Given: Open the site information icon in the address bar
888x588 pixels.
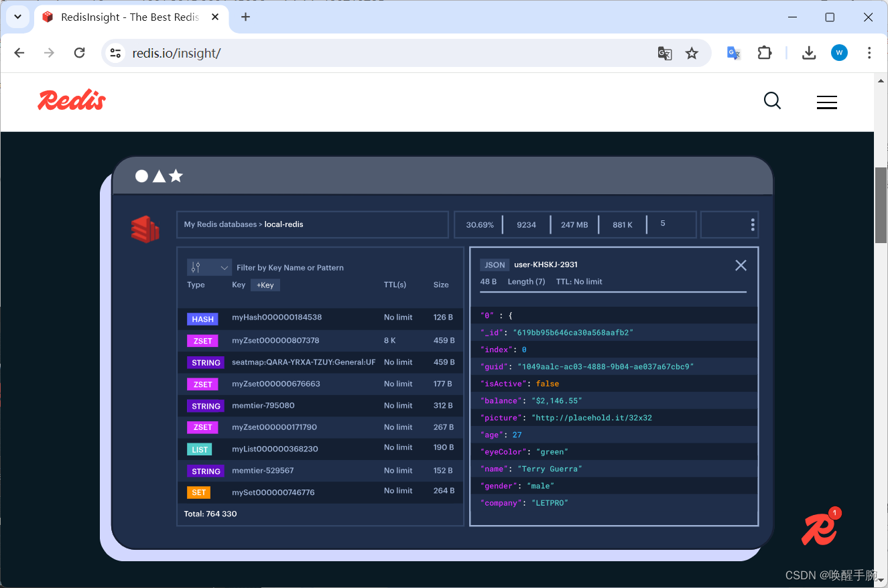Looking at the screenshot, I should (116, 53).
